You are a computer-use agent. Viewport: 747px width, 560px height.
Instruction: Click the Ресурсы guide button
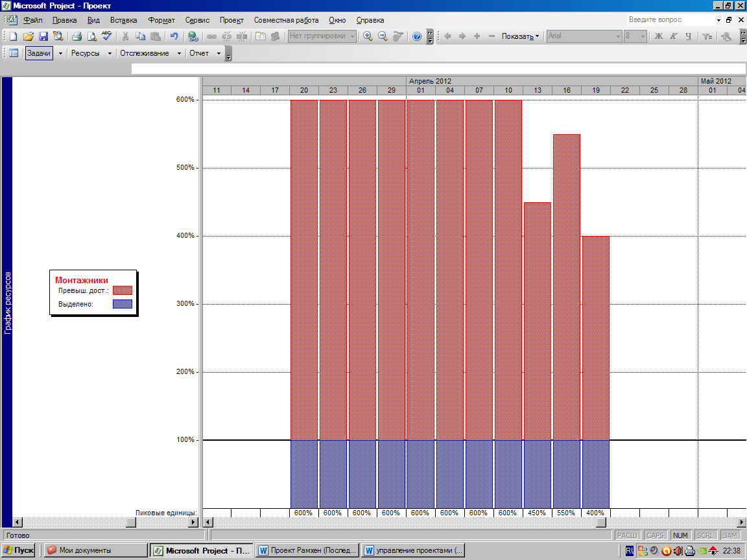click(x=86, y=53)
